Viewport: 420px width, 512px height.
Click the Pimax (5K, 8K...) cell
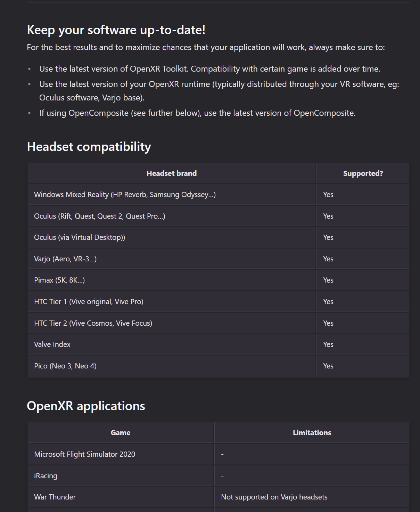coord(59,280)
